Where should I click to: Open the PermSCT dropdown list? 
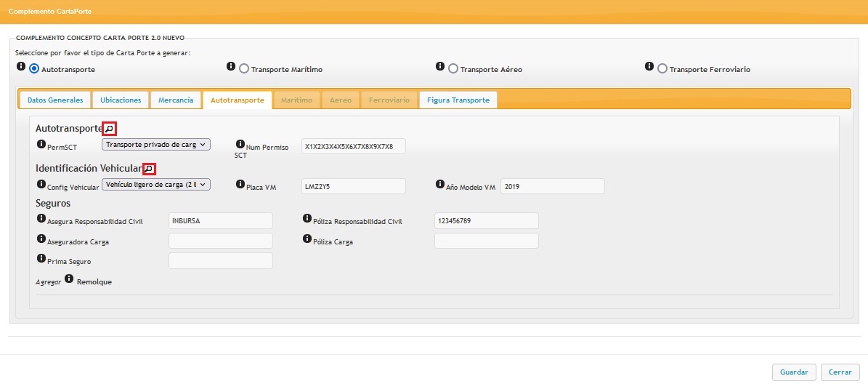tap(155, 145)
